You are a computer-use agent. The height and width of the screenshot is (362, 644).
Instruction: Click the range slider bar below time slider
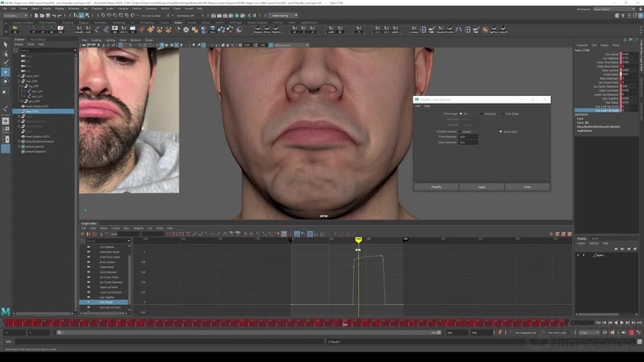tap(250, 332)
